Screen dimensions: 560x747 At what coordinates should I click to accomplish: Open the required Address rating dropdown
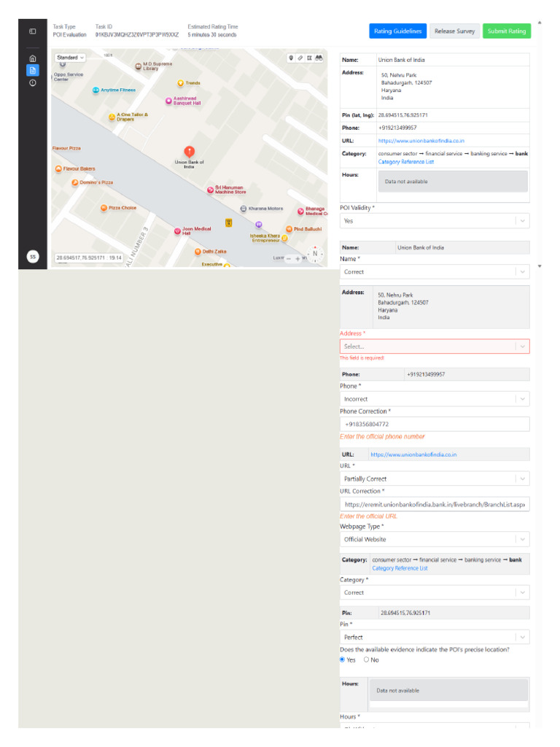click(x=435, y=347)
